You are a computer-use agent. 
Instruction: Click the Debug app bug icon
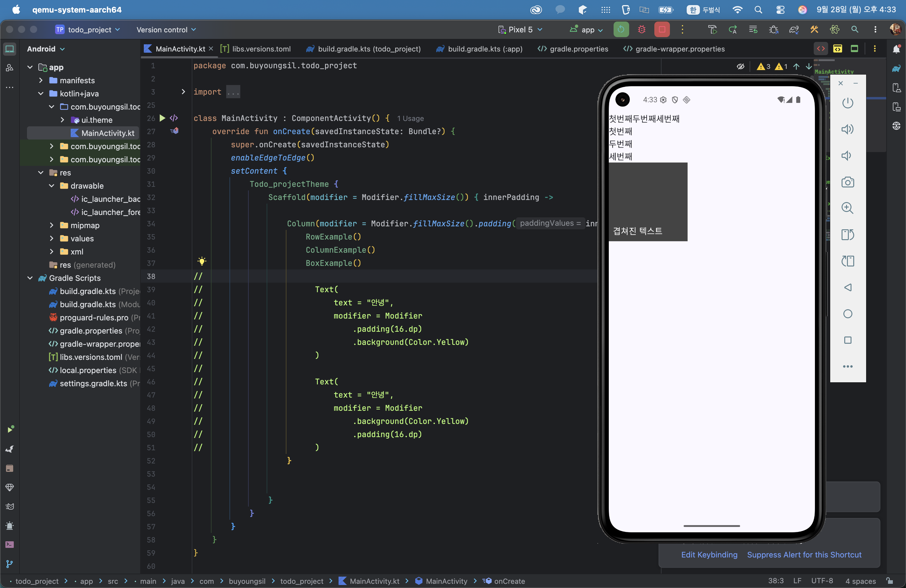click(641, 30)
